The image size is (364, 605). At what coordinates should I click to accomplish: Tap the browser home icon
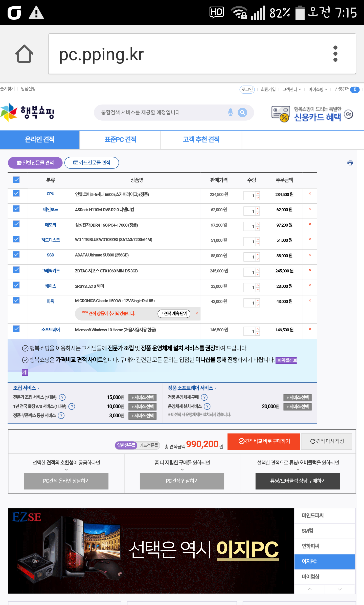[x=24, y=54]
